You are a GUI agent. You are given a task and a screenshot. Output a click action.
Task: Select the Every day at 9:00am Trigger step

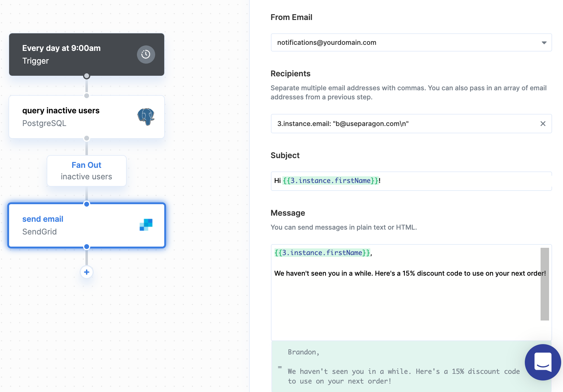click(x=87, y=55)
